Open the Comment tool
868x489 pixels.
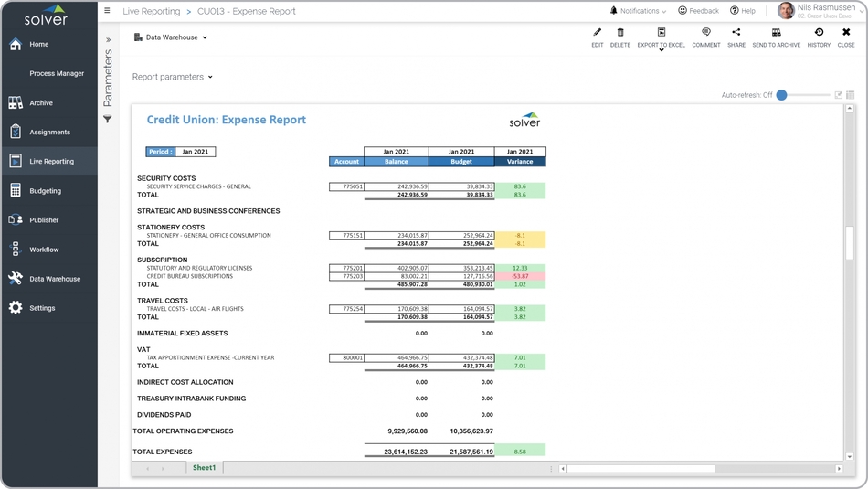705,33
